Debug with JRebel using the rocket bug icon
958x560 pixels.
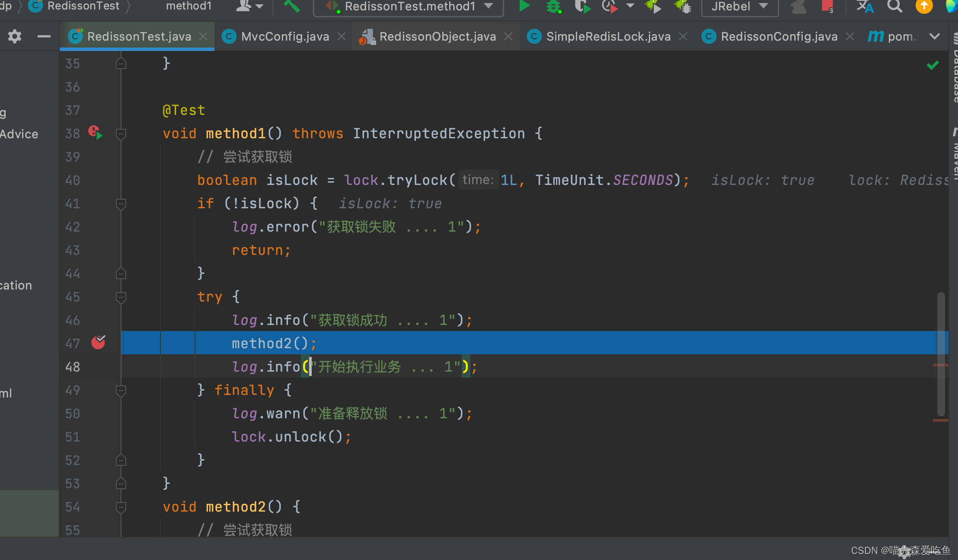click(683, 6)
